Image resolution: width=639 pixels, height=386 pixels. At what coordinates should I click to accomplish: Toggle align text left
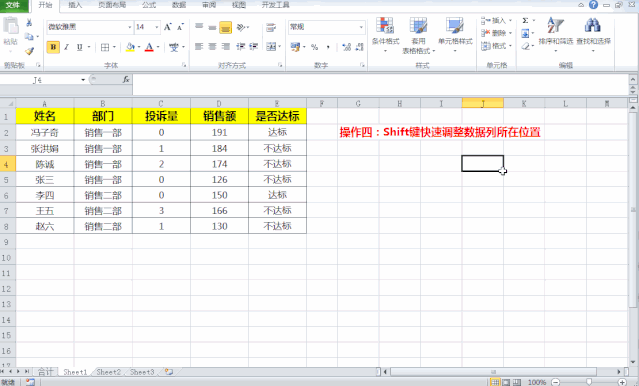click(199, 47)
